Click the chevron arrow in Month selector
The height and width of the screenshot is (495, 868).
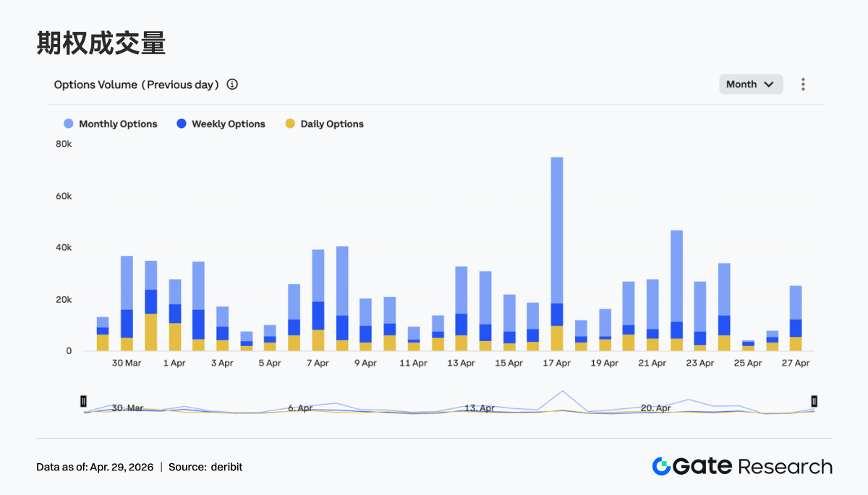click(769, 85)
